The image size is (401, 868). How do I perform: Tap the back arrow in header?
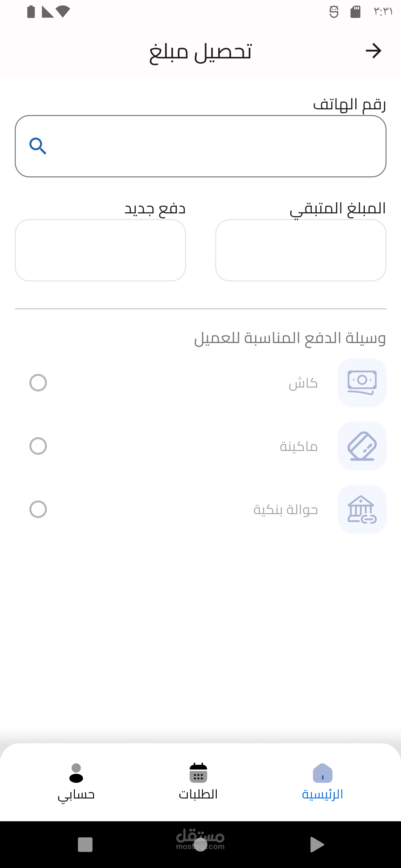tap(373, 51)
